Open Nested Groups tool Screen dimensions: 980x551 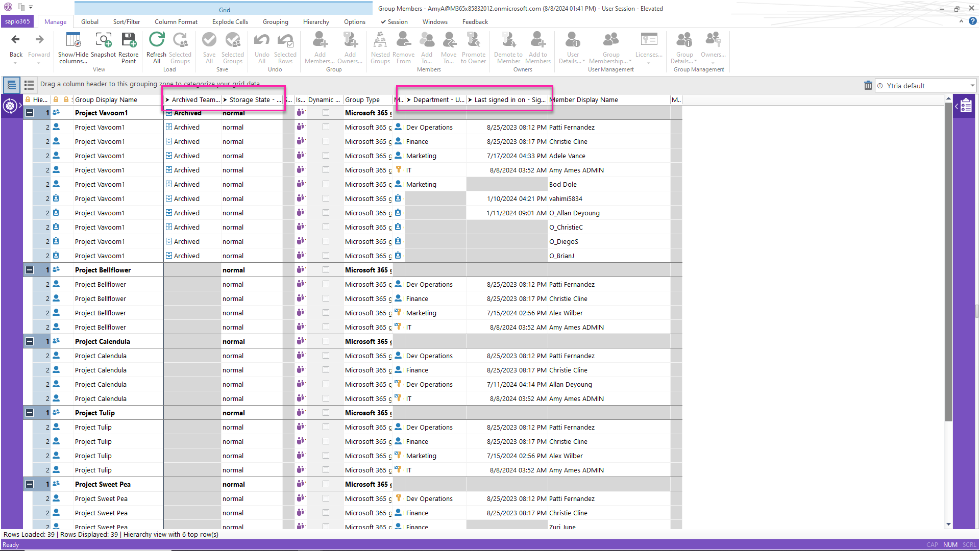click(380, 47)
